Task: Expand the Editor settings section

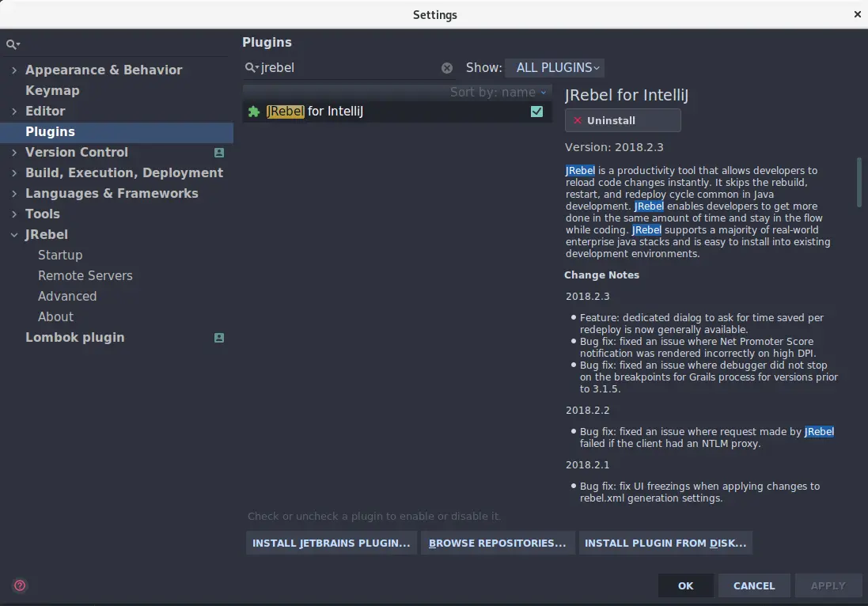Action: point(14,112)
